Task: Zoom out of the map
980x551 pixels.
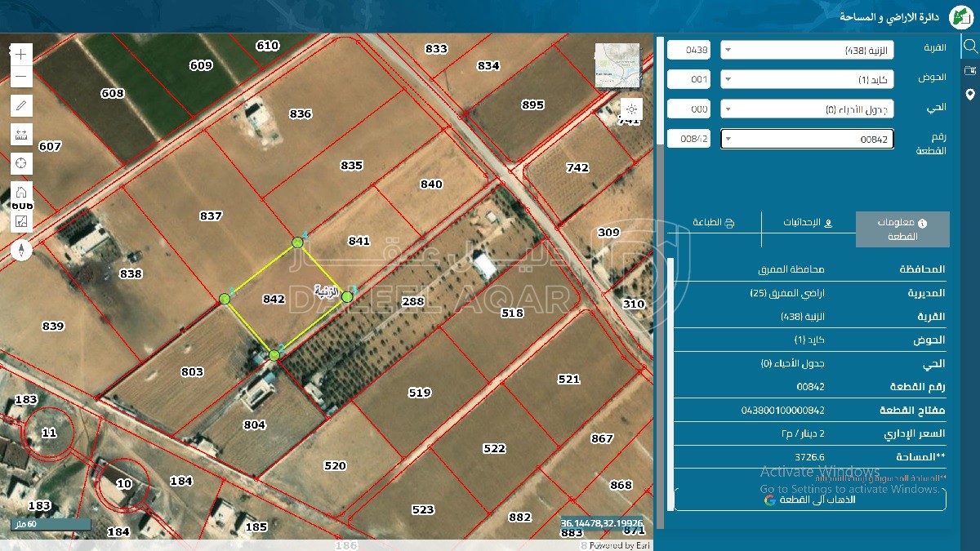Action: pyautogui.click(x=21, y=78)
